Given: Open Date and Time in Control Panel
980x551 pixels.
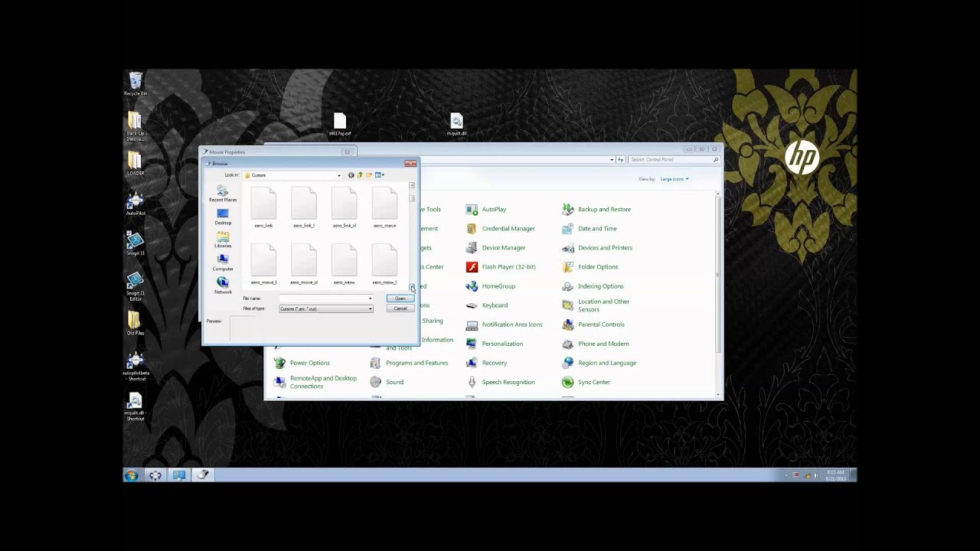Looking at the screenshot, I should tap(590, 228).
